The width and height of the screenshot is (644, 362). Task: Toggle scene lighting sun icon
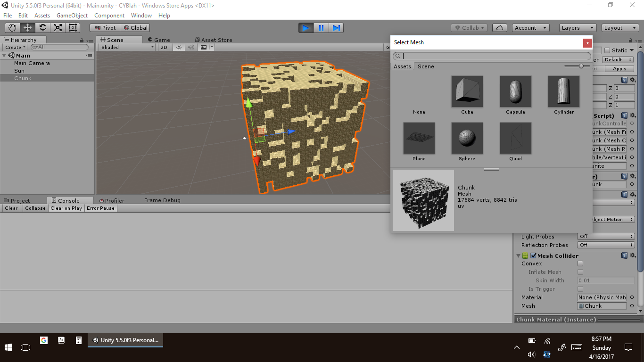(x=179, y=47)
